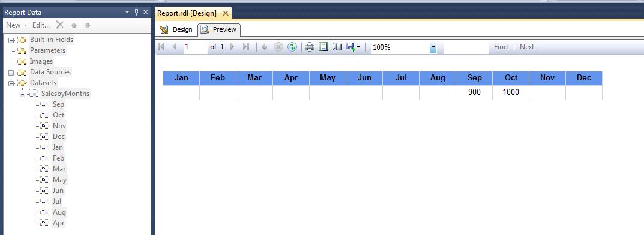Collapse the Datasets folder
Viewport: 644px width, 235px height.
(11, 83)
